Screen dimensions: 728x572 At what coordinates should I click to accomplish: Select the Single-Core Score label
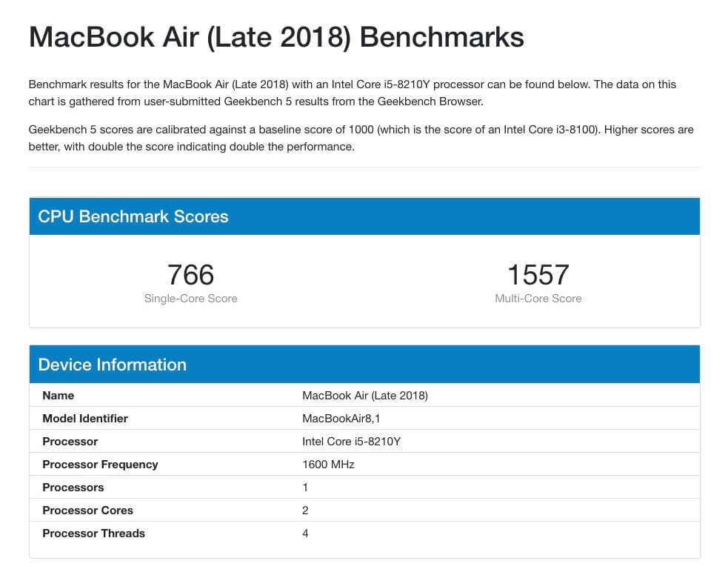pos(190,299)
